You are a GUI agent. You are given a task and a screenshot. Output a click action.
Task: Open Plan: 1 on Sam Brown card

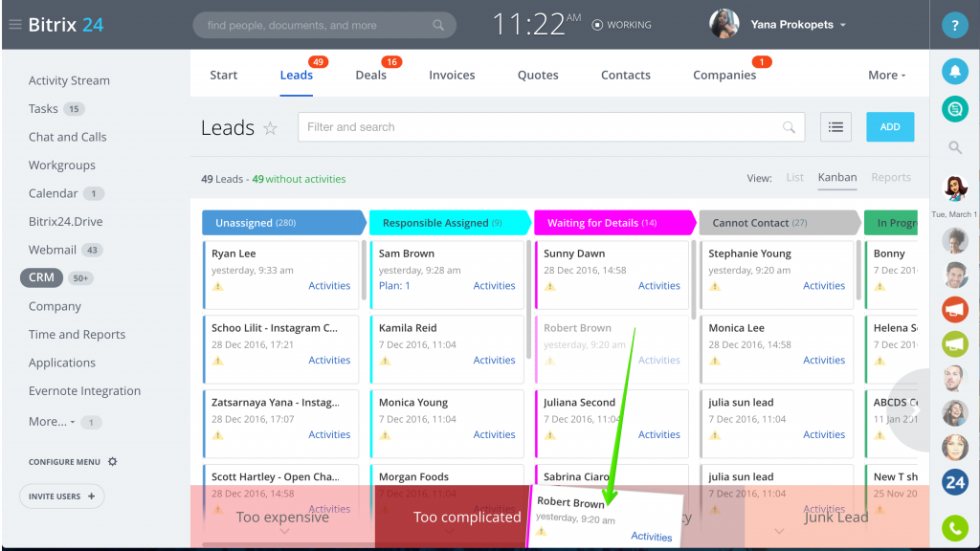pyautogui.click(x=394, y=285)
